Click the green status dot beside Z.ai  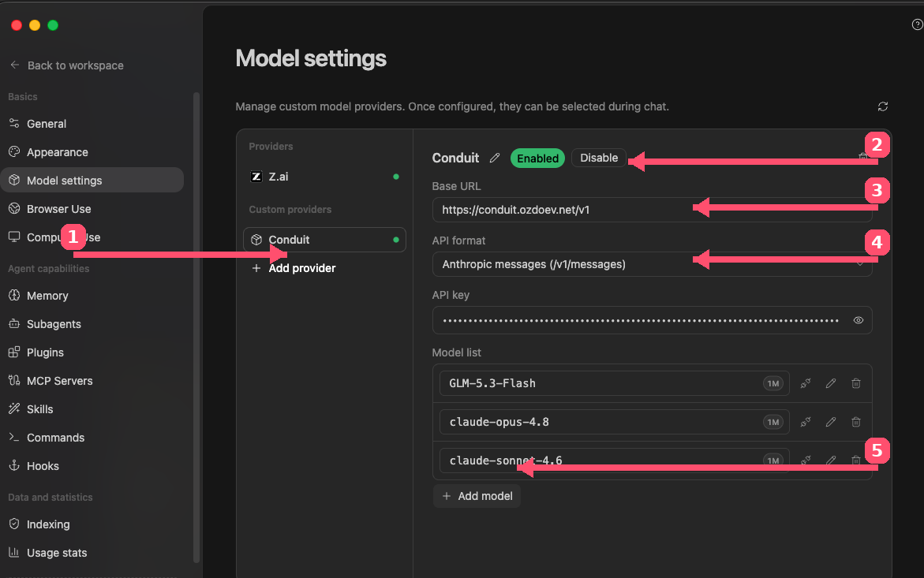396,177
